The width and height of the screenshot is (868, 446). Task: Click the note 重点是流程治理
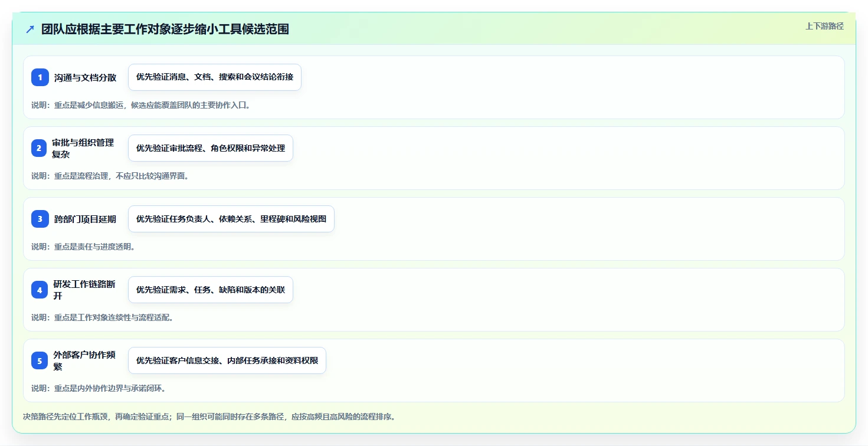coord(110,176)
